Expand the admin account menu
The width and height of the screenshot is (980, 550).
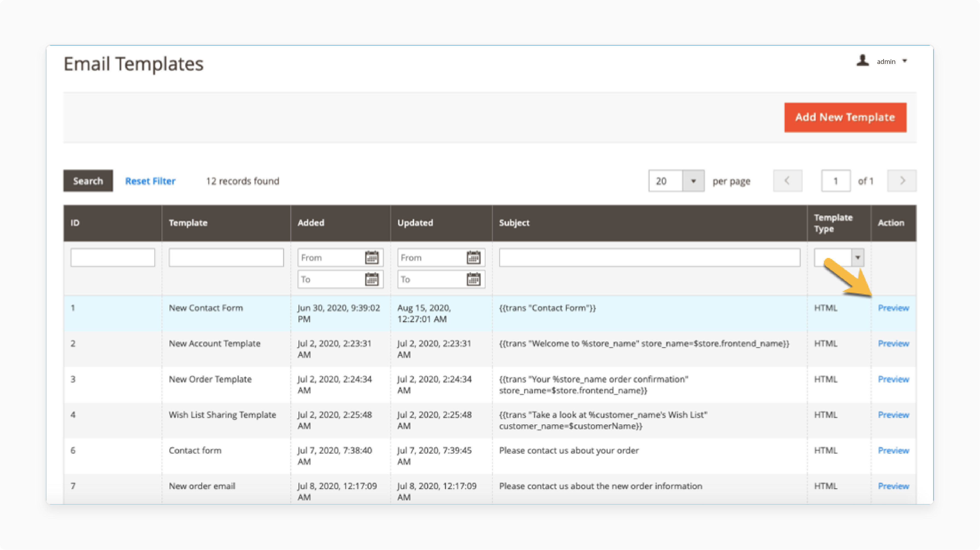click(x=905, y=61)
